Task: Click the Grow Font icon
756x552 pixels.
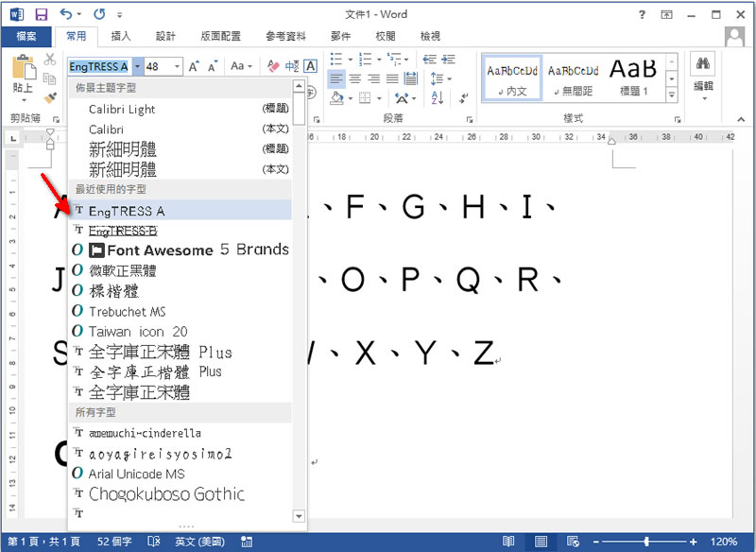Action: pyautogui.click(x=194, y=66)
